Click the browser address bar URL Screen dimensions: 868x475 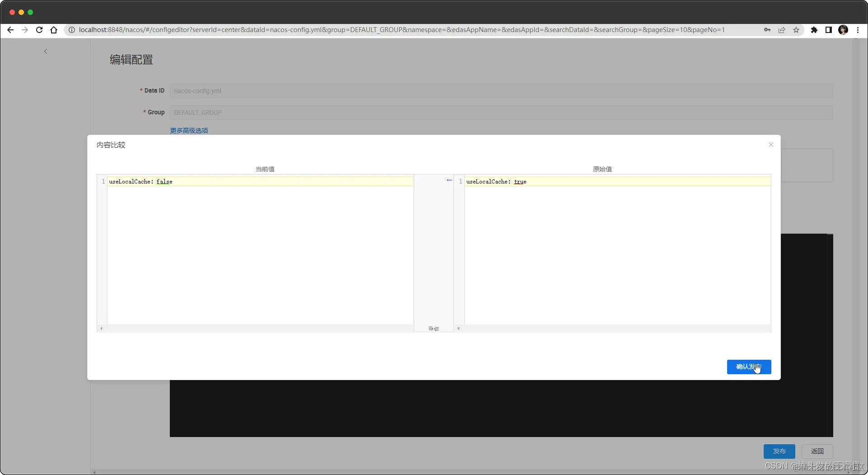point(401,30)
